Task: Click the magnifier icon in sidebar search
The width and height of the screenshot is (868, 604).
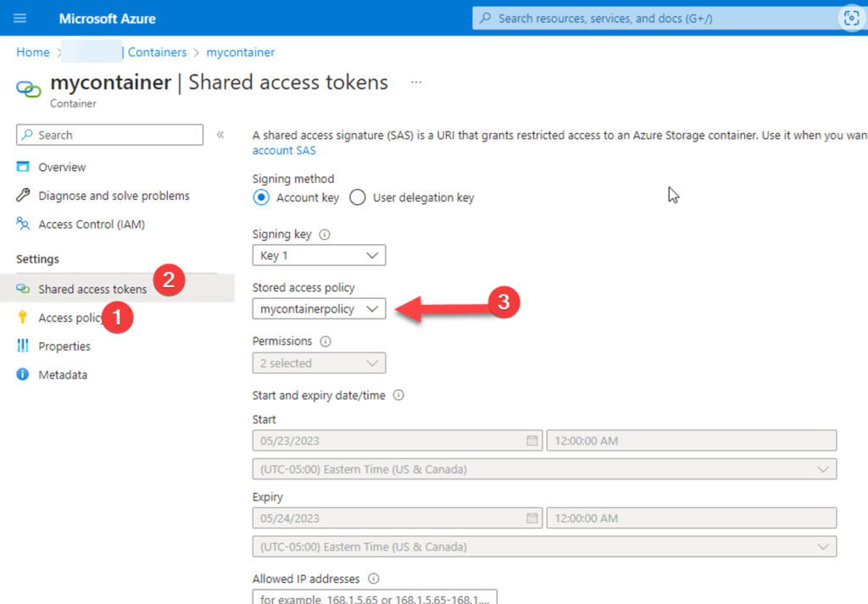Action: (x=28, y=135)
